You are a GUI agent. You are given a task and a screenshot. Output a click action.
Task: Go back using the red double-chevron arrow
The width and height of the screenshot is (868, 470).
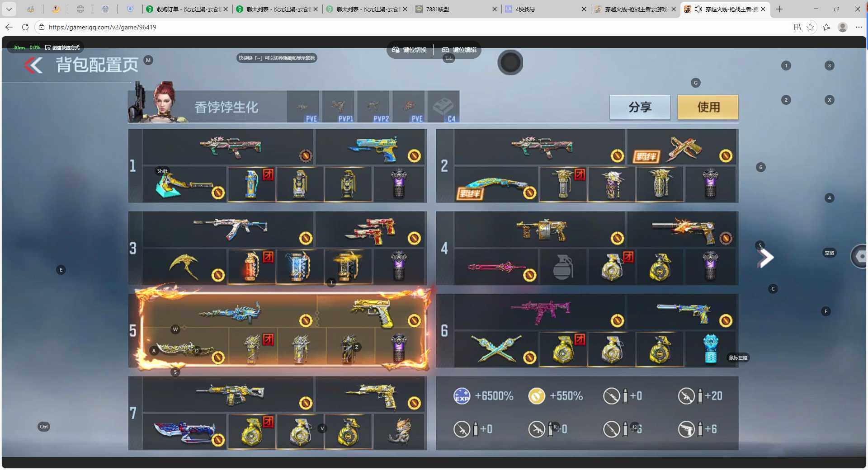(x=33, y=66)
